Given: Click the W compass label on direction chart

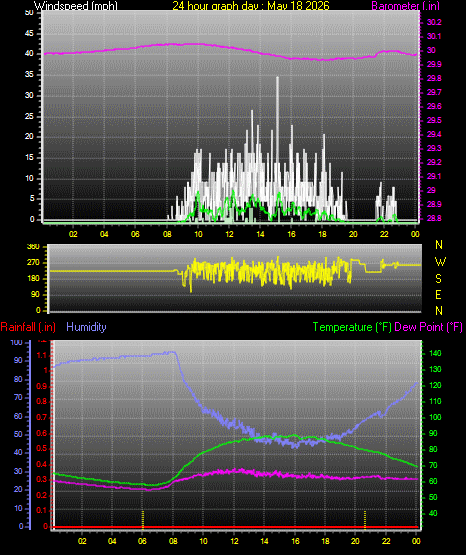Looking at the screenshot, I should click(440, 262).
